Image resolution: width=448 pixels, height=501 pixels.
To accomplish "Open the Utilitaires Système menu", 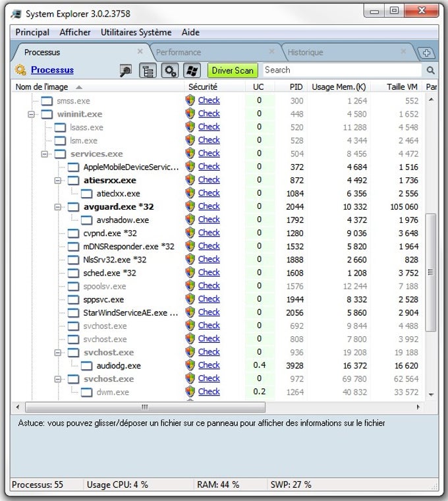I will (x=136, y=32).
